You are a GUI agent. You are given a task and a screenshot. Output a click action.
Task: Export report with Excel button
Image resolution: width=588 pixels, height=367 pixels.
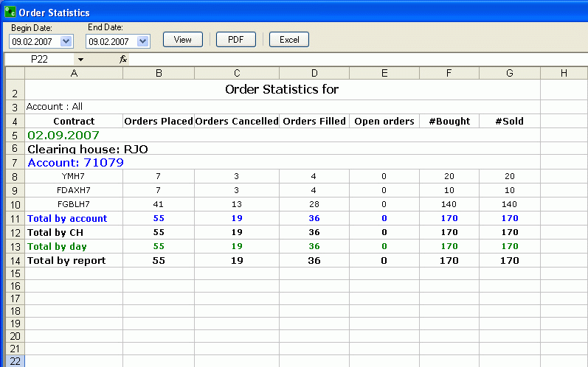[288, 40]
